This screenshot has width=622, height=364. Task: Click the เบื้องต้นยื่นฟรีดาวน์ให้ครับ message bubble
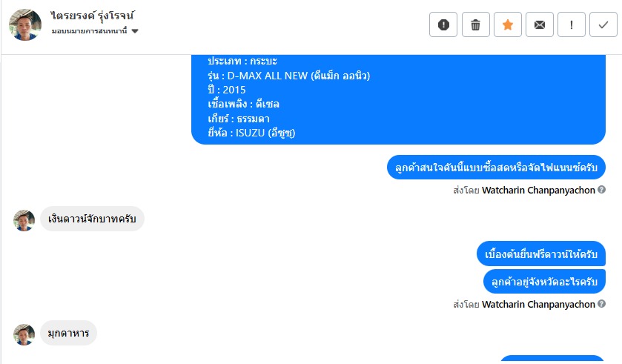pos(540,254)
